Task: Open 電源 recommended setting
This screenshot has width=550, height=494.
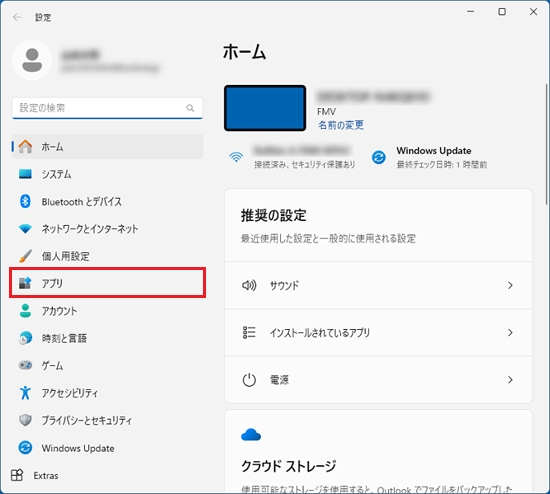Action: (x=378, y=380)
